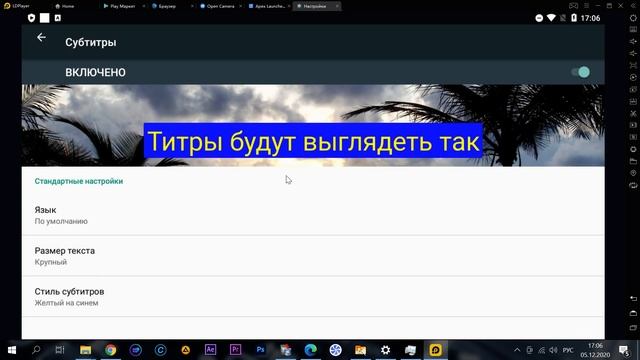This screenshot has width=640, height=360.
Task: Click the shield icon in Android status bar
Action: coord(31,18)
